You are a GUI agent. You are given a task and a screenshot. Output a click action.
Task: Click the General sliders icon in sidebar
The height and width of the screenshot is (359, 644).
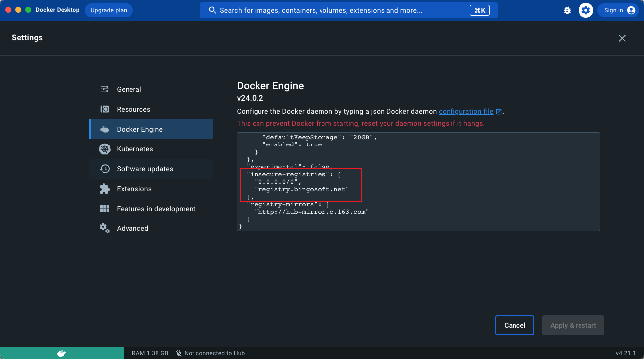[105, 89]
